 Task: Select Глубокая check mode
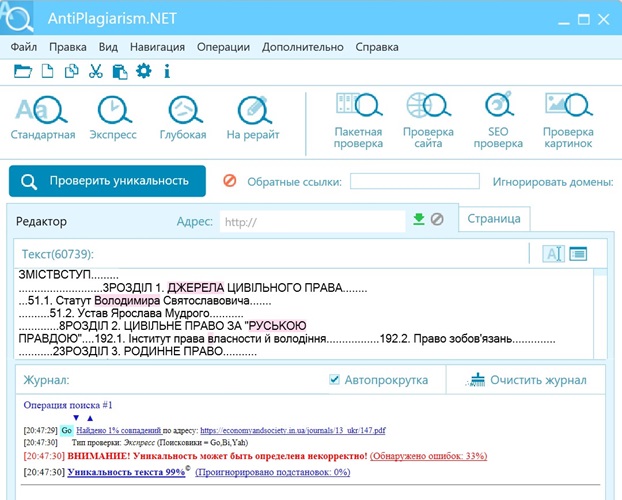[183, 118]
